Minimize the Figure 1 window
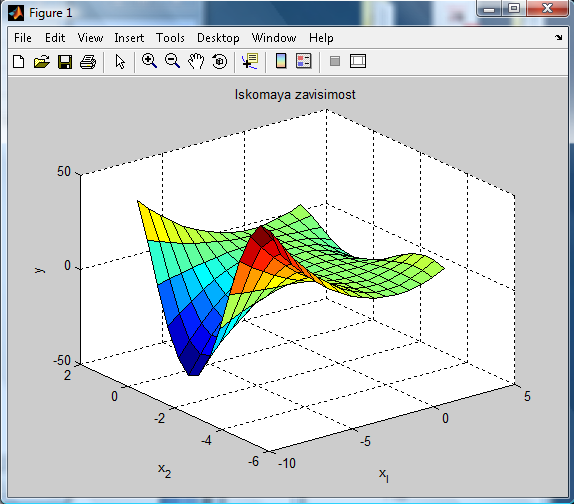 (489, 9)
